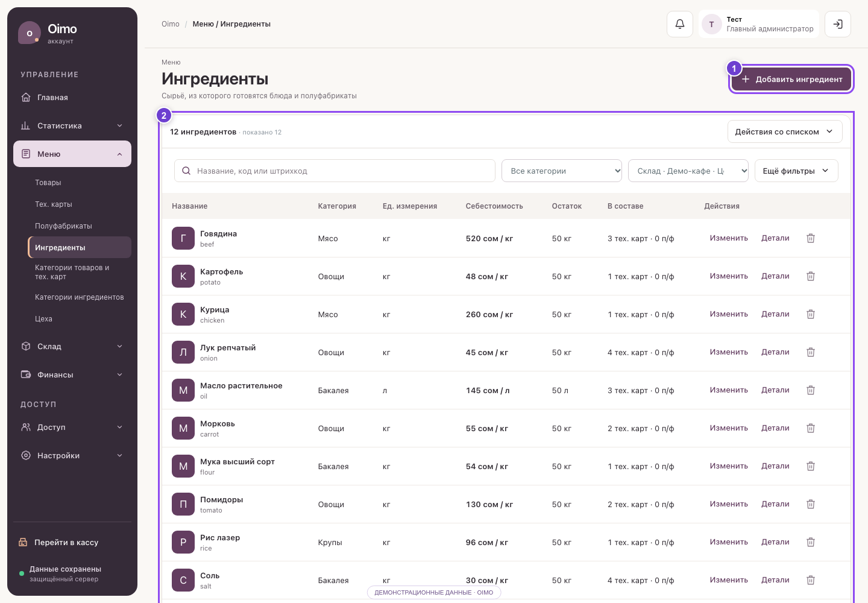
Task: Remove Морковь using its trash icon
Action: click(811, 428)
